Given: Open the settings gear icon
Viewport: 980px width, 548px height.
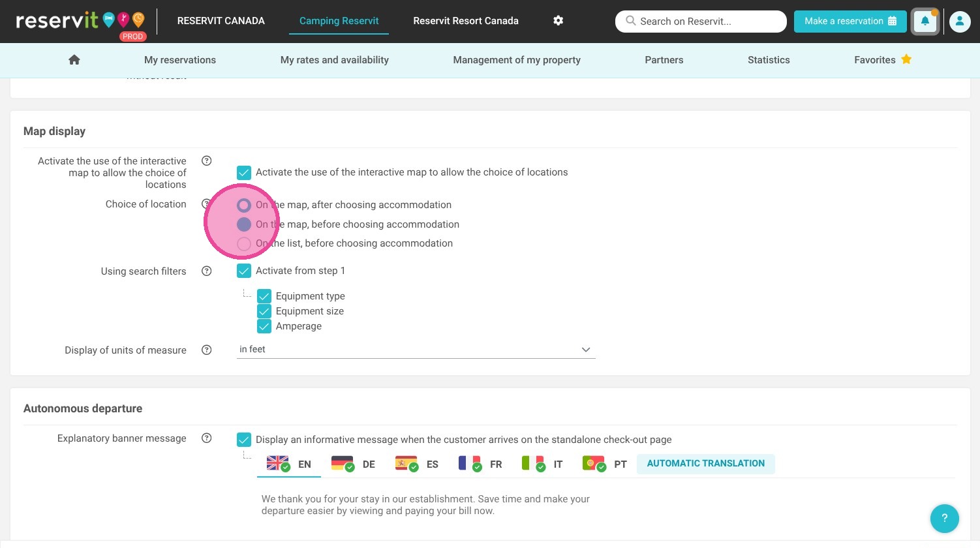Looking at the screenshot, I should (x=558, y=20).
